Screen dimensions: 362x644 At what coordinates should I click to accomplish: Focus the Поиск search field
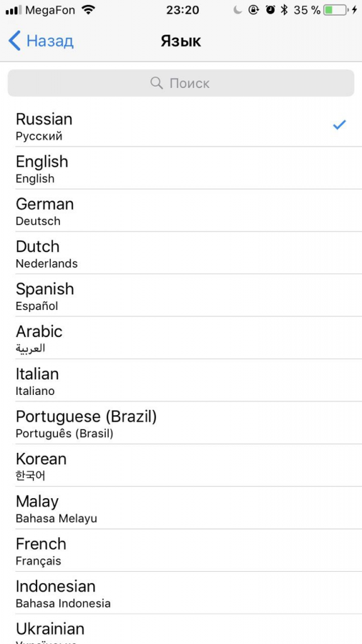point(181,83)
